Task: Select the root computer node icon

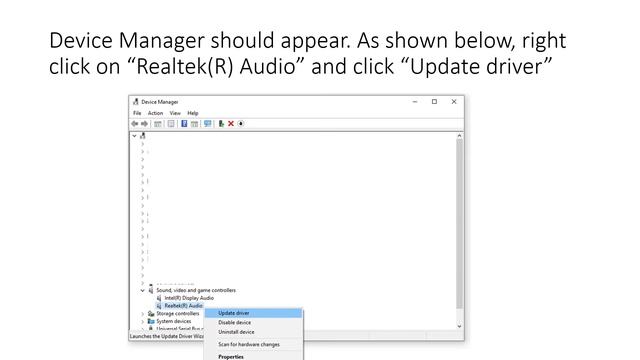Action: (143, 136)
